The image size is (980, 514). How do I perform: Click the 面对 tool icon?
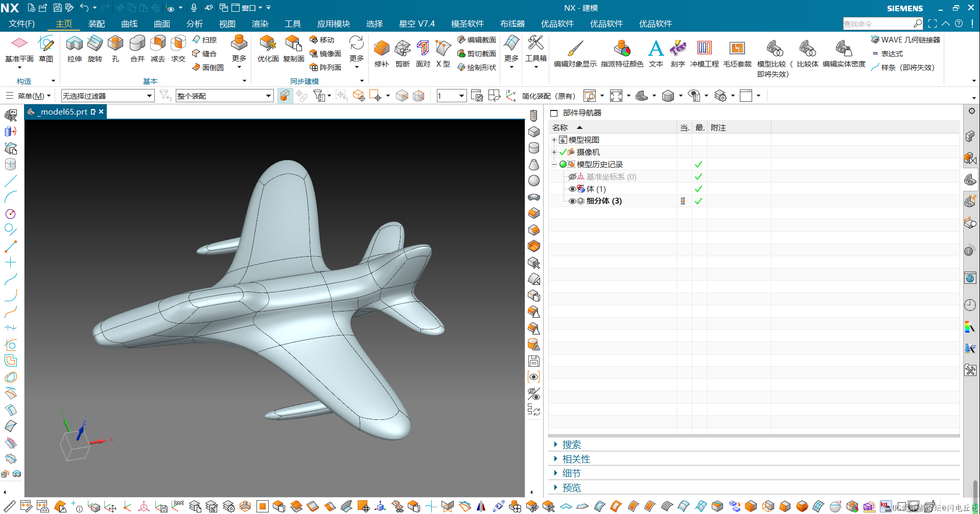tap(423, 54)
